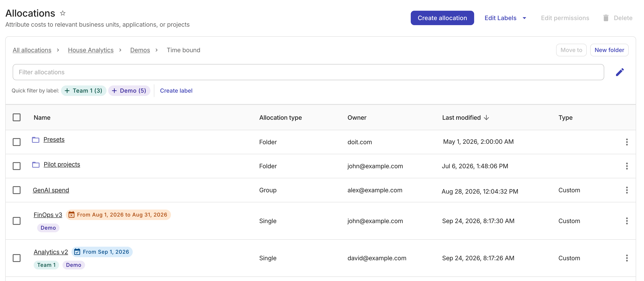The image size is (644, 281).
Task: Click the New folder button
Action: click(x=609, y=50)
